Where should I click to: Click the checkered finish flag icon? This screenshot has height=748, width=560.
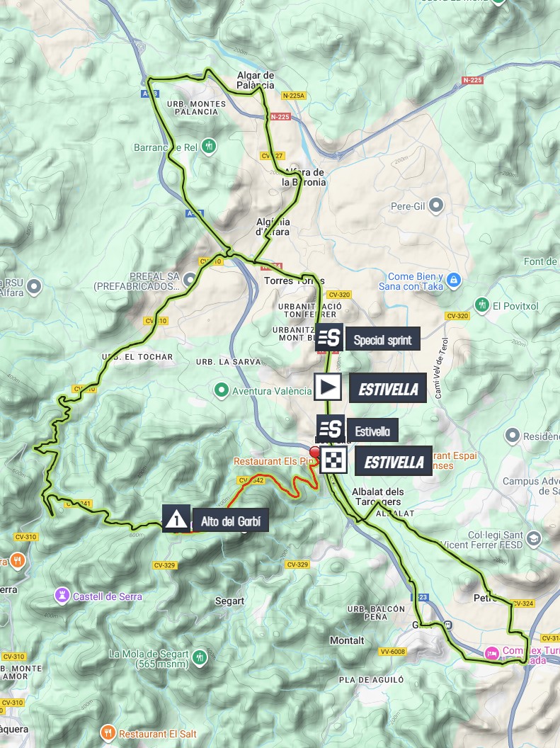[x=333, y=460]
